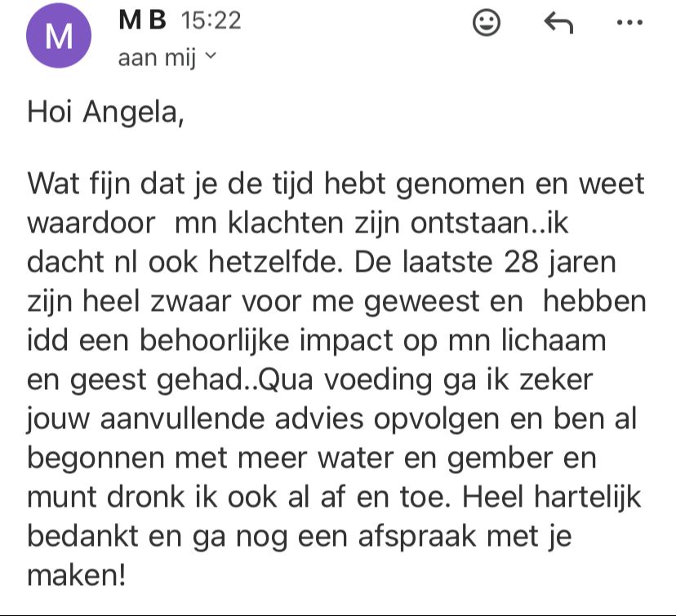Click the reply arrow icon
The width and height of the screenshot is (676, 616).
click(x=558, y=24)
